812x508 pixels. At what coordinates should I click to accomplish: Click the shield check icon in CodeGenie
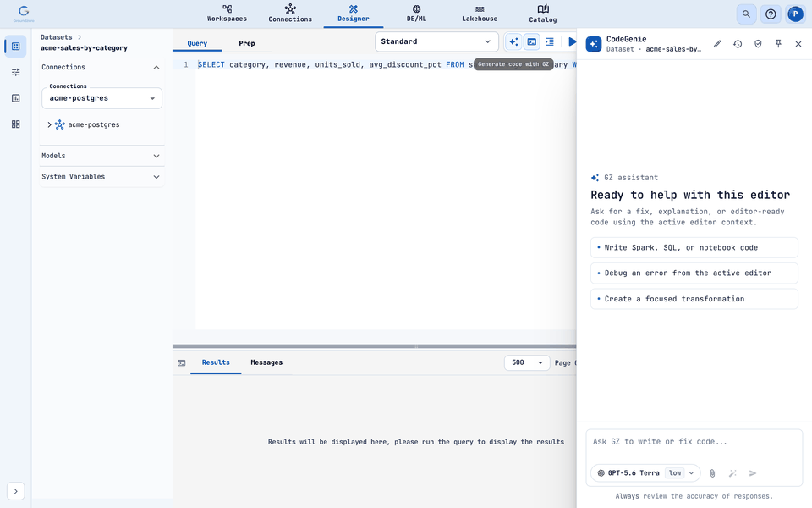point(758,44)
